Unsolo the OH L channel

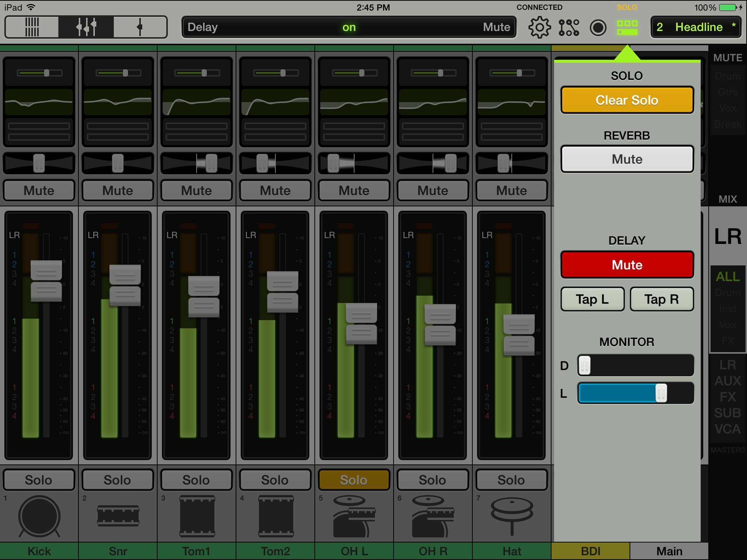354,480
